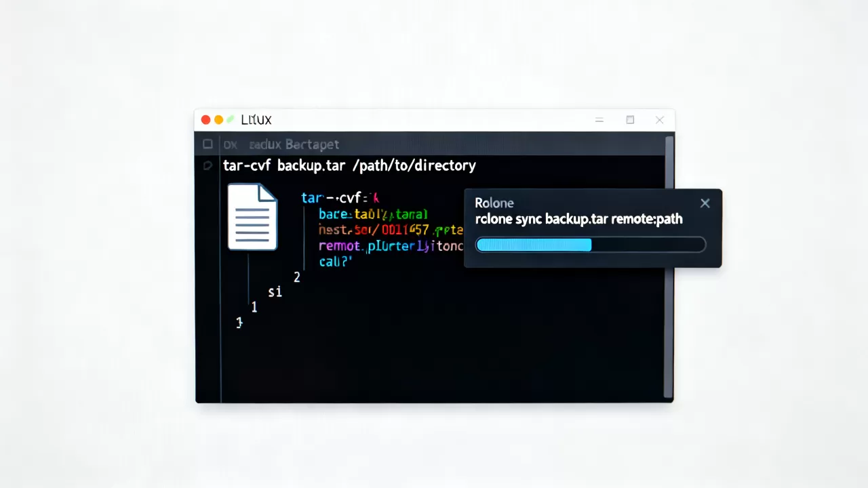Close the Lttux window with the X button
The width and height of the screenshot is (868, 488).
[x=660, y=120]
